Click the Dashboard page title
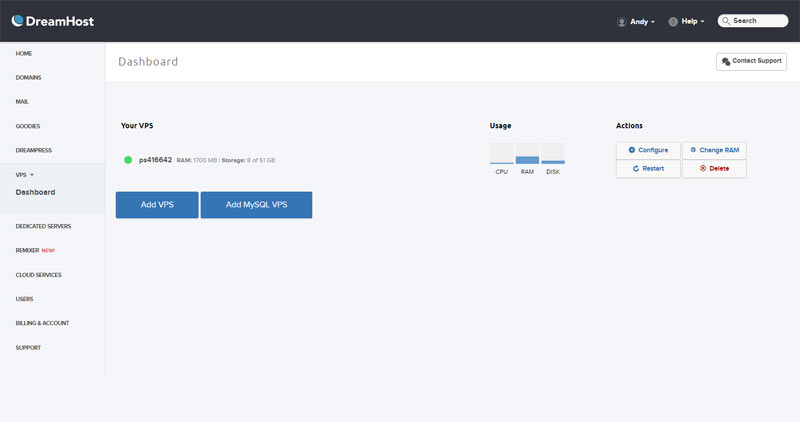The width and height of the screenshot is (800, 422). click(x=148, y=62)
